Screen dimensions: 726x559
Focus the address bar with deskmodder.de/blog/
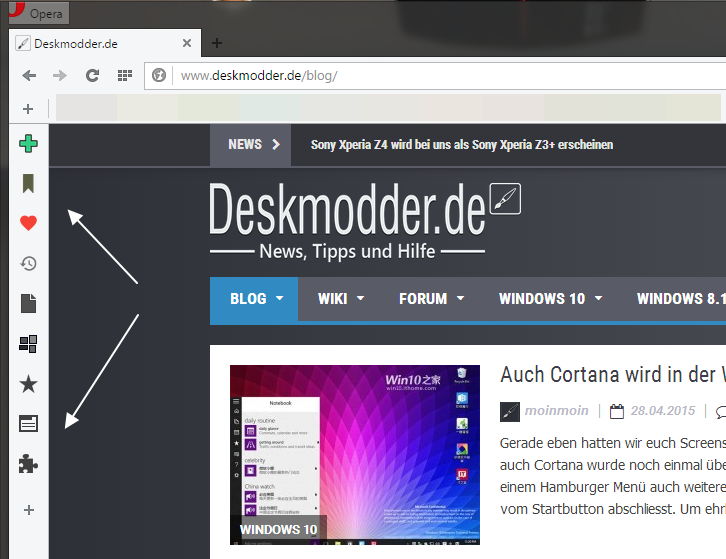pos(435,75)
